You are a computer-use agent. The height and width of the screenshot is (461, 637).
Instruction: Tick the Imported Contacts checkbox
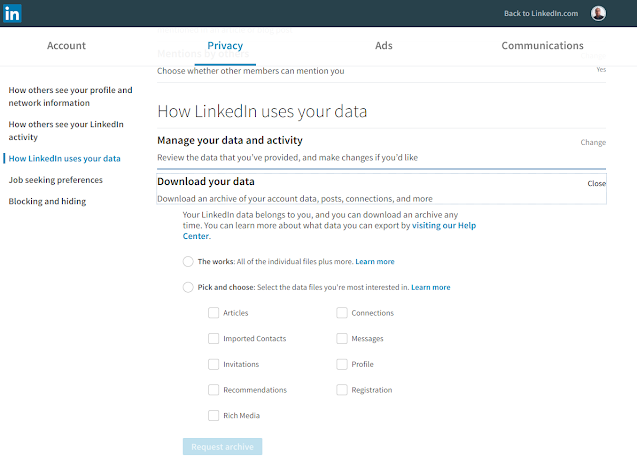point(213,339)
